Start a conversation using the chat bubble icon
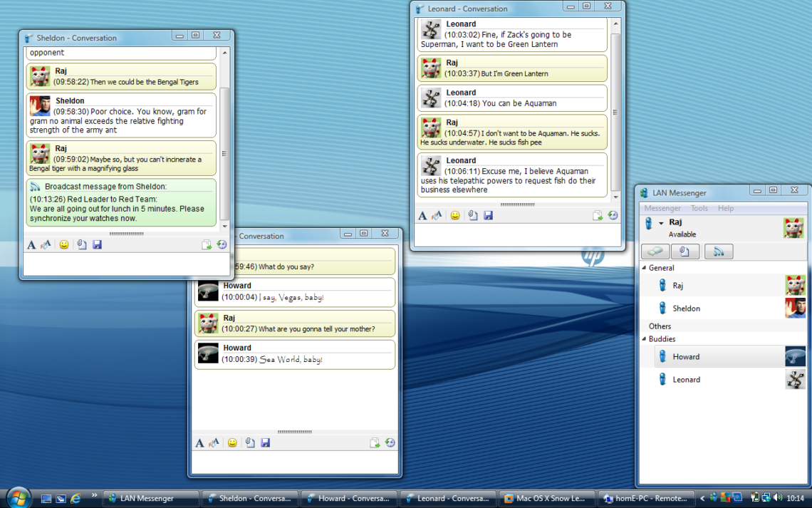This screenshot has width=812, height=508. 655,251
